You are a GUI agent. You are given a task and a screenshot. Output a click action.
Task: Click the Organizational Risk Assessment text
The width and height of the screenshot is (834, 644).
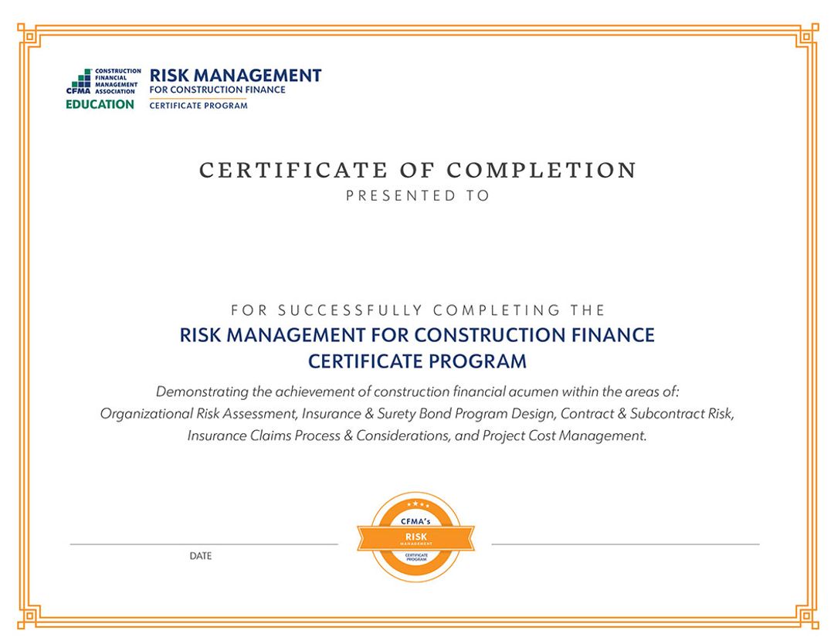[198, 413]
